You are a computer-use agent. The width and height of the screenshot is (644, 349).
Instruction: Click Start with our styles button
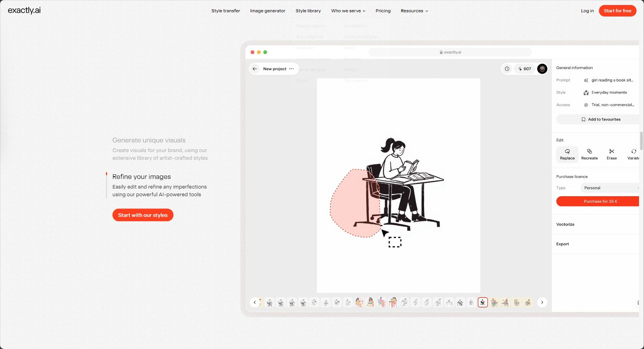pos(143,215)
